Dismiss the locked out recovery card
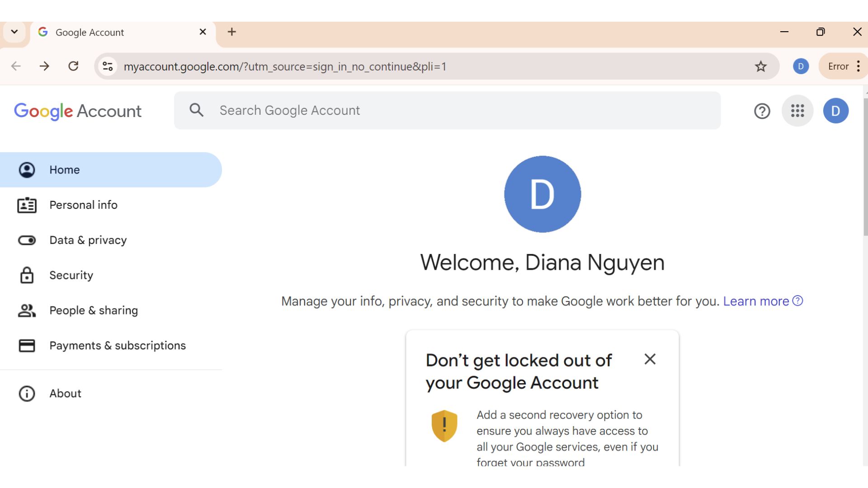Image resolution: width=868 pixels, height=488 pixels. click(650, 359)
